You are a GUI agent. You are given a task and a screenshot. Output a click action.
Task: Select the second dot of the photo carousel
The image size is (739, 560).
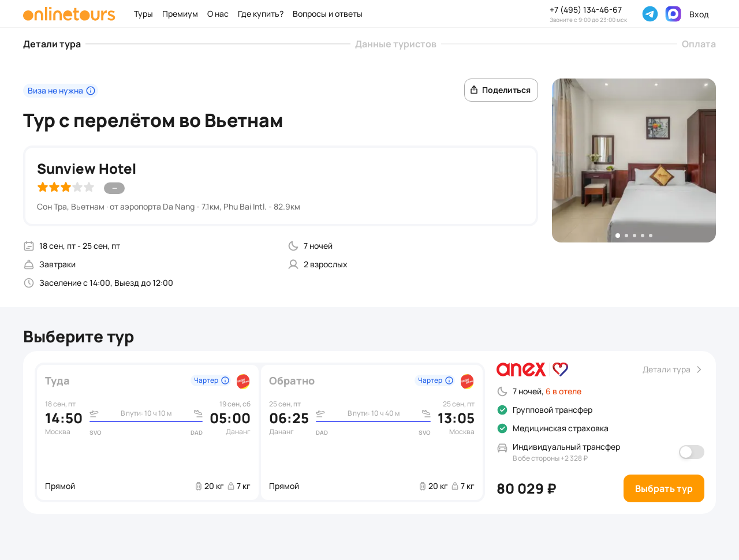click(626, 236)
